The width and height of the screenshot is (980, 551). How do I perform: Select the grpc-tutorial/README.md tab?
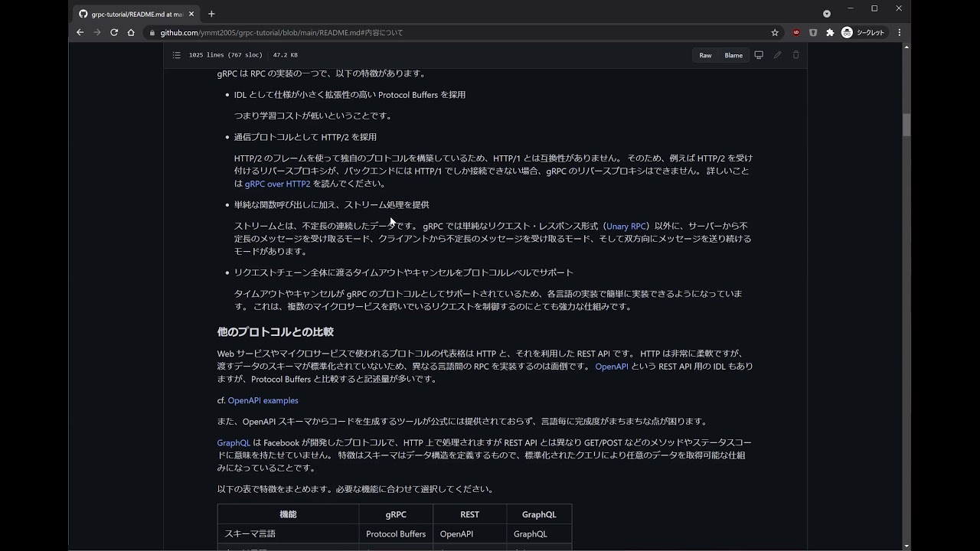pyautogui.click(x=137, y=14)
